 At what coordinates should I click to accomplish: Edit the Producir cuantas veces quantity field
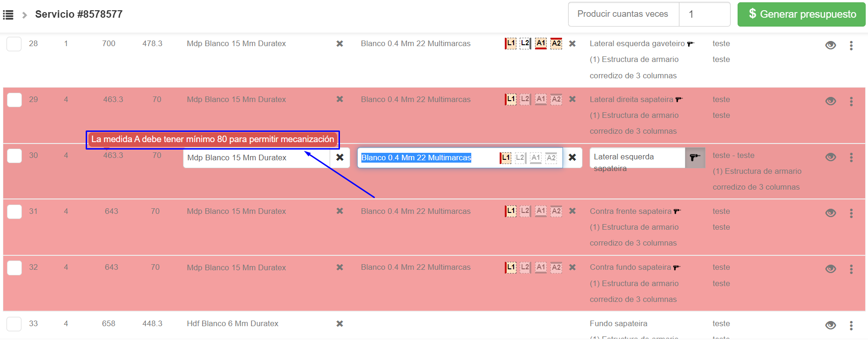click(705, 14)
